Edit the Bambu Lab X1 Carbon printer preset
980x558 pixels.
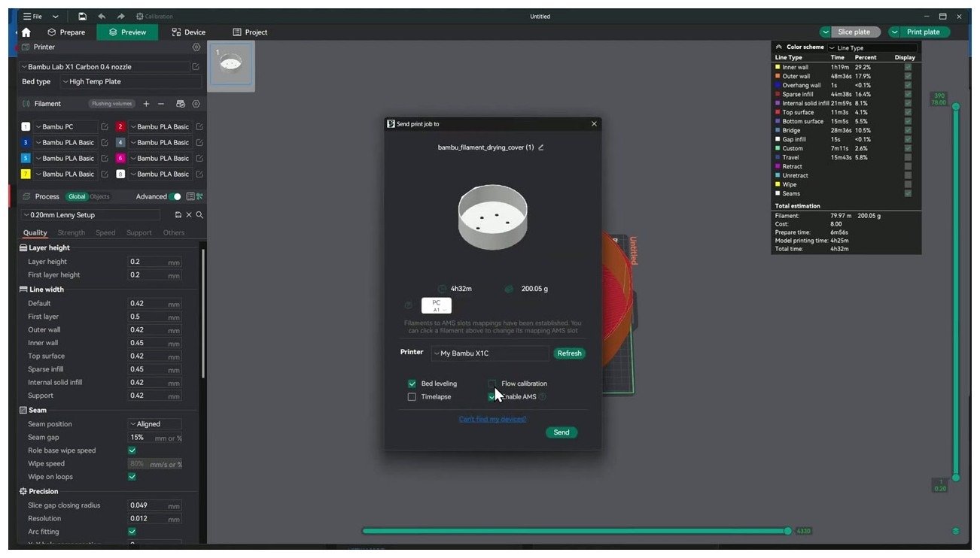196,67
